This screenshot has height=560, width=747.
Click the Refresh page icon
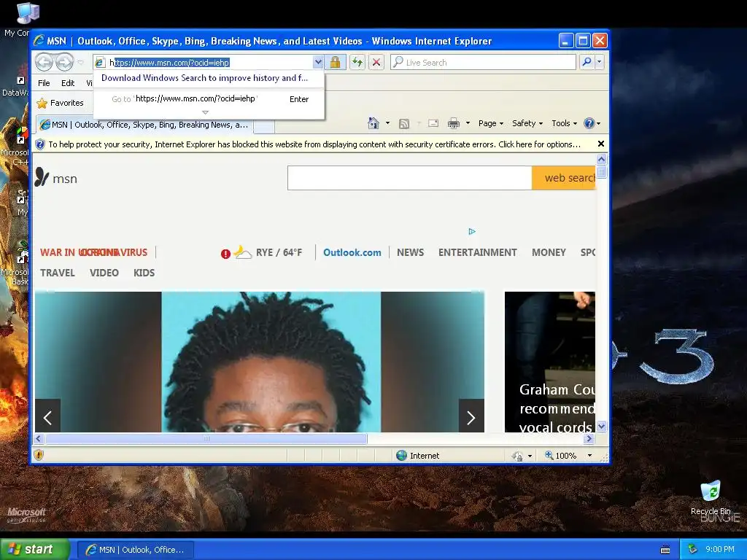357,63
